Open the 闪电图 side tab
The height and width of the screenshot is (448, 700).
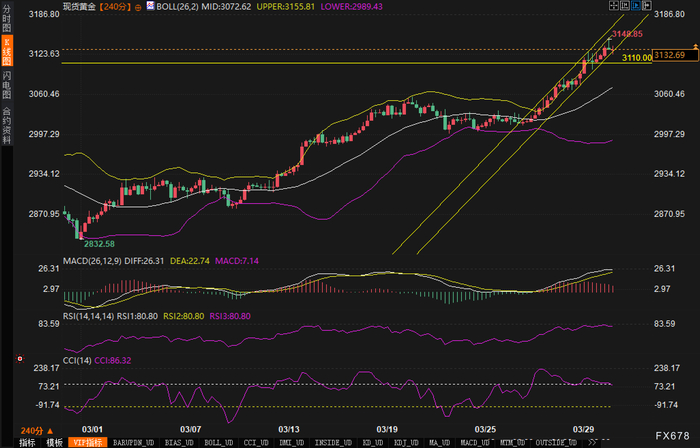(x=7, y=85)
